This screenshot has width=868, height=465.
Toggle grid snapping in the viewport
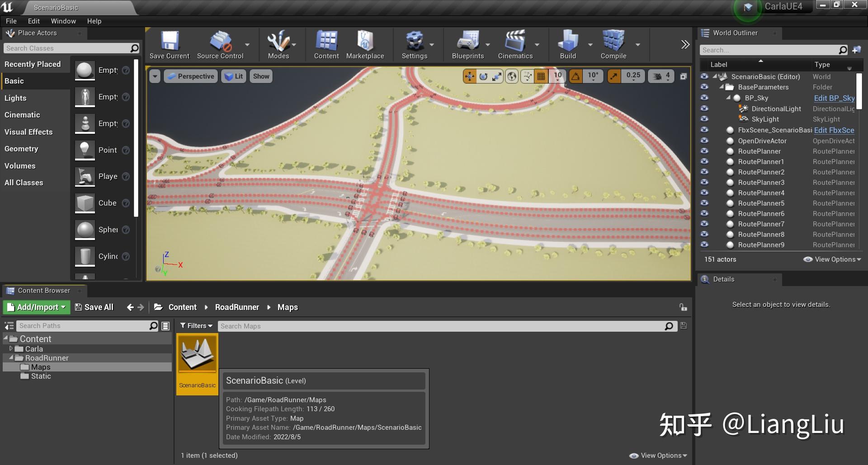click(541, 76)
